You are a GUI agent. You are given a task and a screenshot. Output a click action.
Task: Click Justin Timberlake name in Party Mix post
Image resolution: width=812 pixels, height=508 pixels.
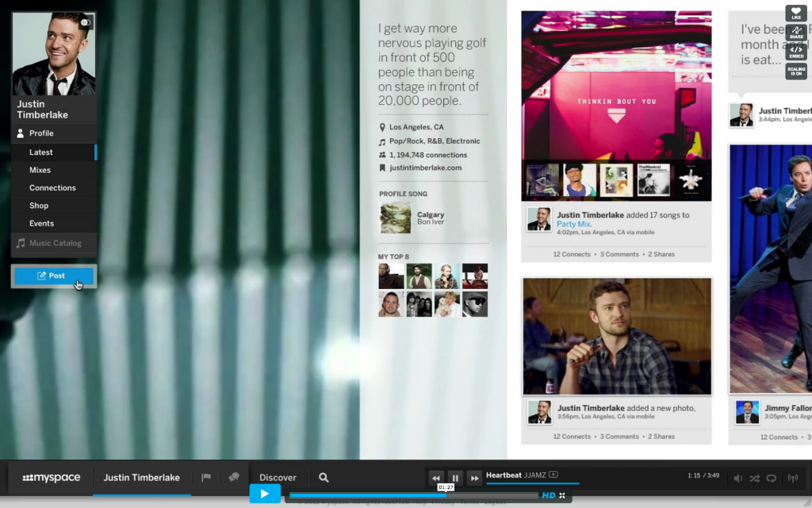pos(590,215)
